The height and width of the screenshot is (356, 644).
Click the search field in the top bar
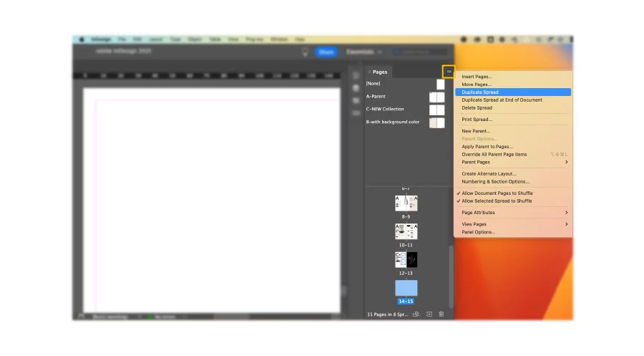(419, 52)
